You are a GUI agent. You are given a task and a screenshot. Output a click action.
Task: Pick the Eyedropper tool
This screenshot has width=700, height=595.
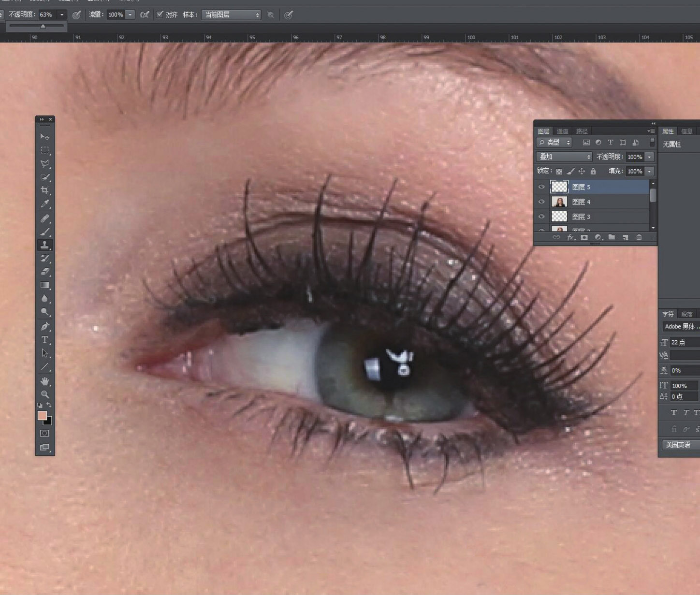pos(44,203)
